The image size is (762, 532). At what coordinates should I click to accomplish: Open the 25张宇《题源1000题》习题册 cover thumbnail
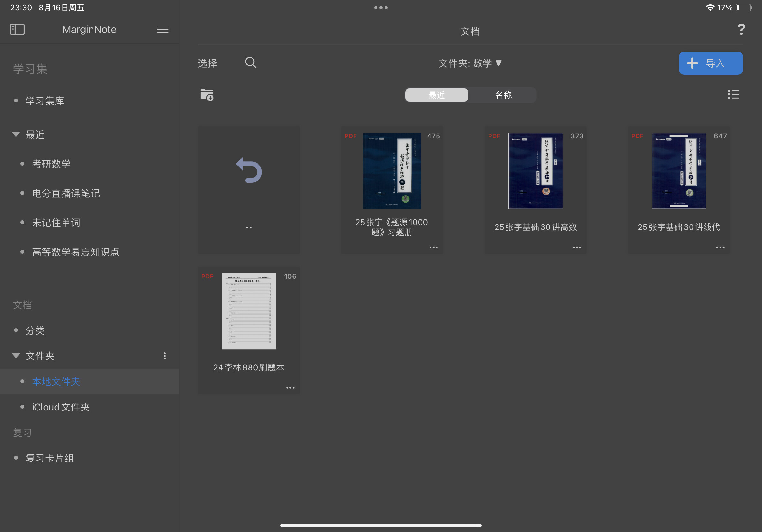tap(392, 171)
